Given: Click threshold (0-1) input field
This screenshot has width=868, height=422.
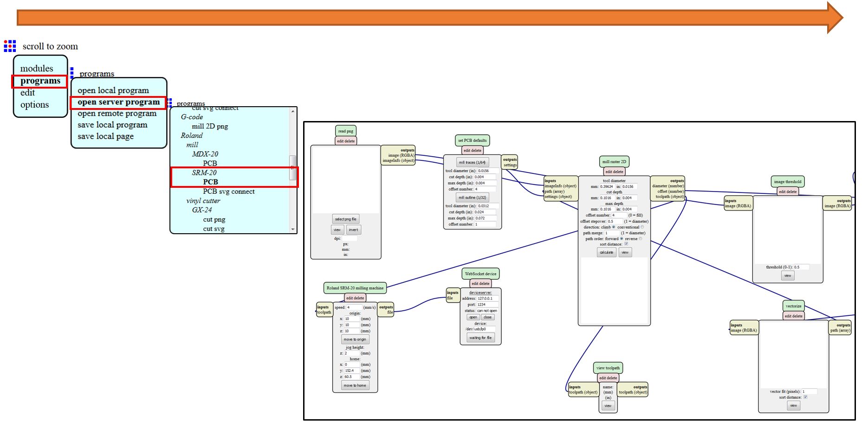Looking at the screenshot, I should click(801, 267).
